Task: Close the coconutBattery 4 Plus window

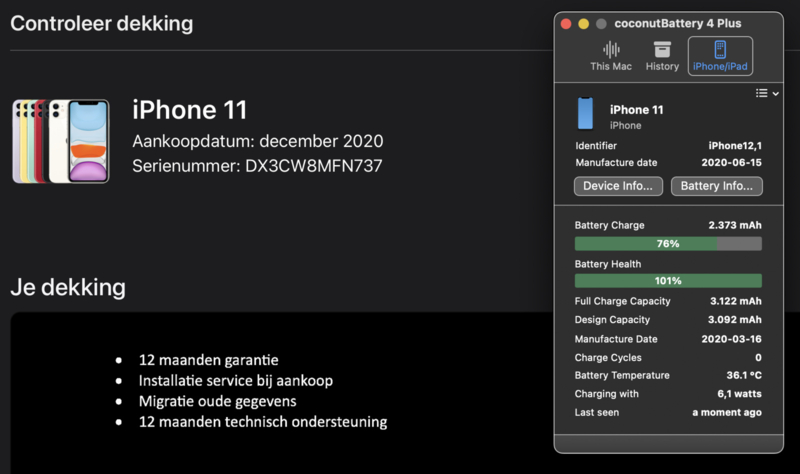Action: (x=566, y=24)
